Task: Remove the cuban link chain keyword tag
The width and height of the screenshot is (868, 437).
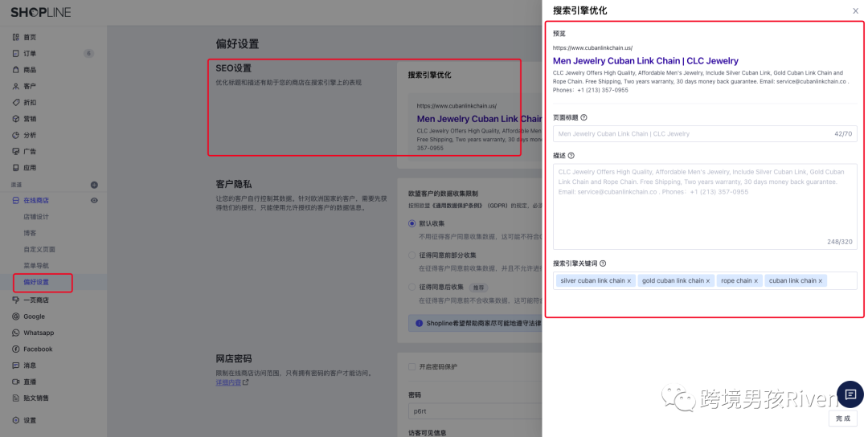Action: pos(821,281)
